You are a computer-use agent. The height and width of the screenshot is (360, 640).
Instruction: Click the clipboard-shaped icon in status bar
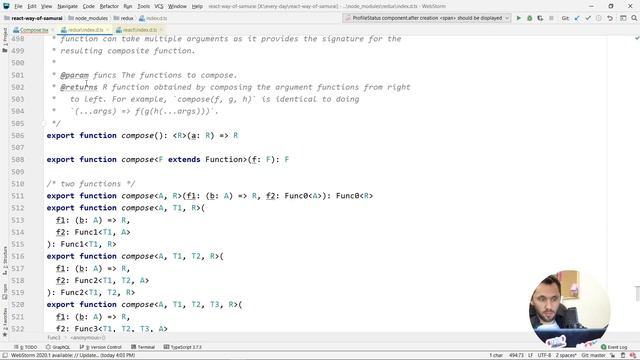coord(623,356)
